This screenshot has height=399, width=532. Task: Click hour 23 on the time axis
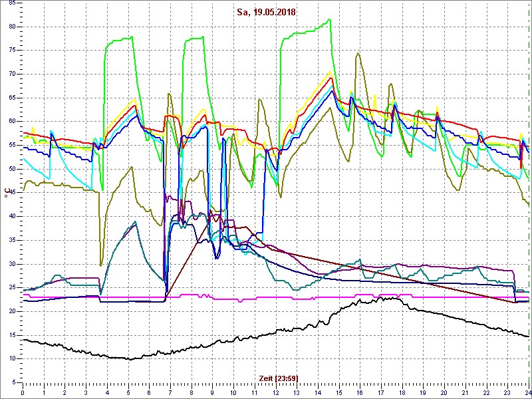[x=507, y=392]
